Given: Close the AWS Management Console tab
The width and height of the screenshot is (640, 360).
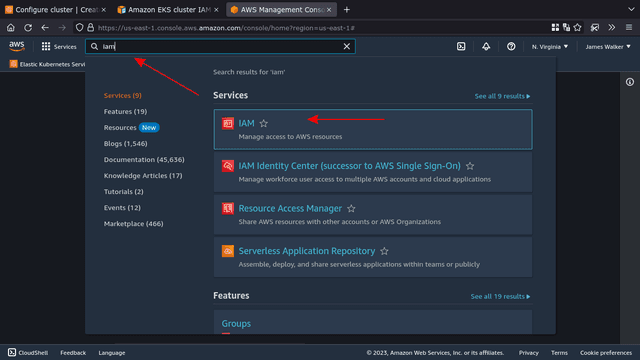Looking at the screenshot, I should pyautogui.click(x=329, y=9).
